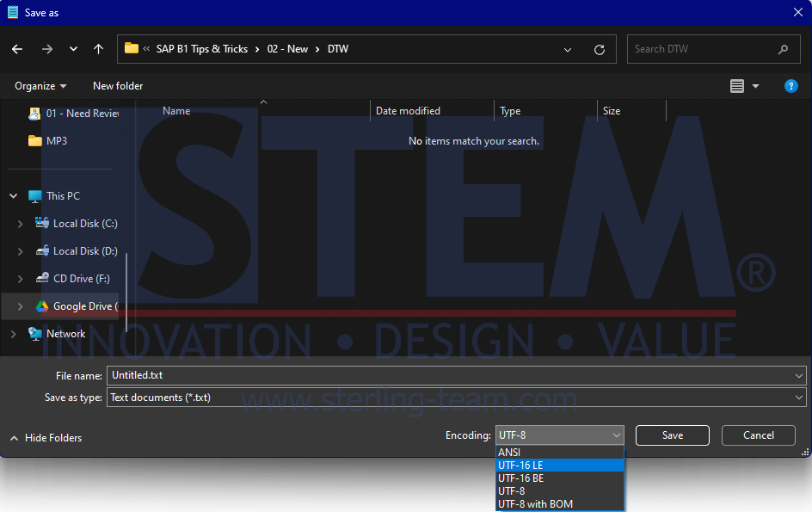Expand CD Drive (F:)
Image resolution: width=812 pixels, height=512 pixels.
[x=20, y=279]
